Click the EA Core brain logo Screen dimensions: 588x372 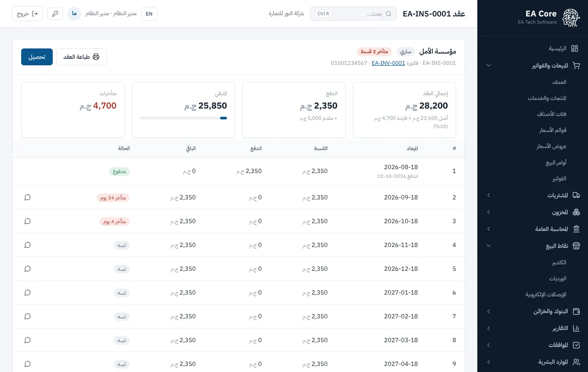point(571,18)
